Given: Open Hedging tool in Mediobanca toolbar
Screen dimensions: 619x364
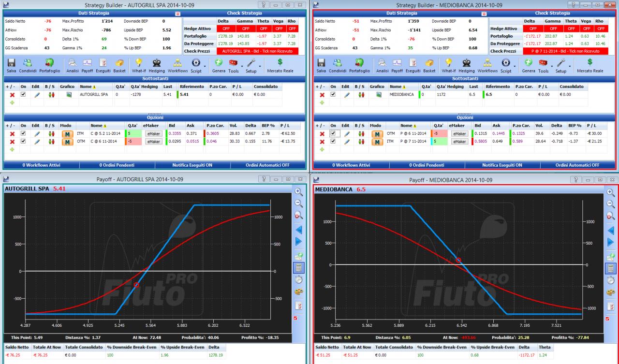Looking at the screenshot, I should [x=466, y=66].
